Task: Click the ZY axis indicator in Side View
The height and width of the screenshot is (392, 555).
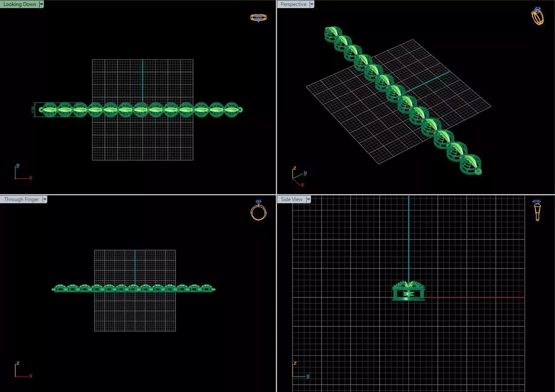Action: coord(301,369)
